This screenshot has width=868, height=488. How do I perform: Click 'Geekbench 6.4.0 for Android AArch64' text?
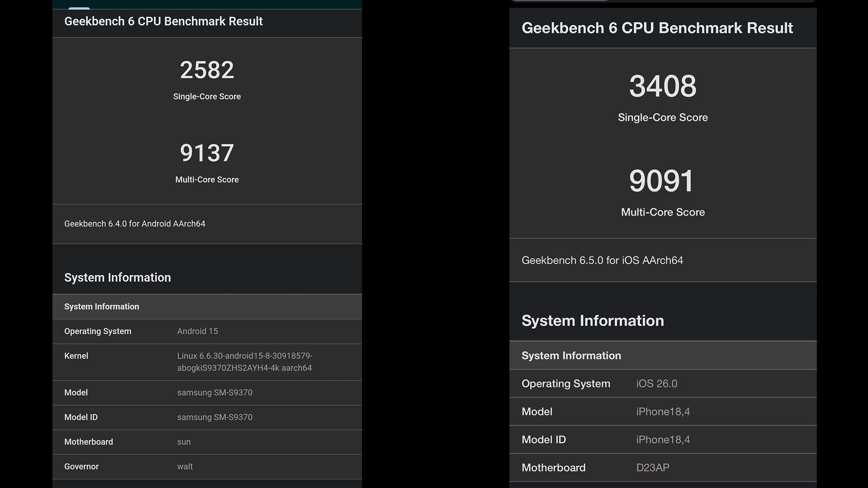135,224
